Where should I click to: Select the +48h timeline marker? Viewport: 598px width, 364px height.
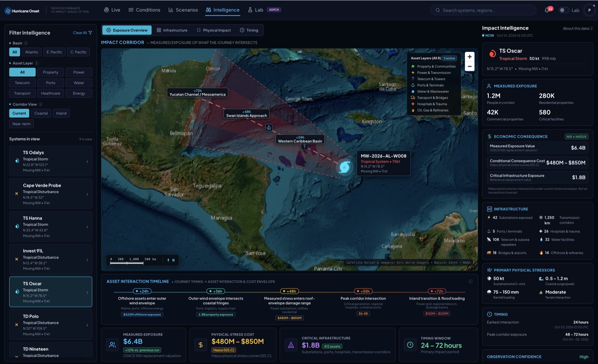290,291
